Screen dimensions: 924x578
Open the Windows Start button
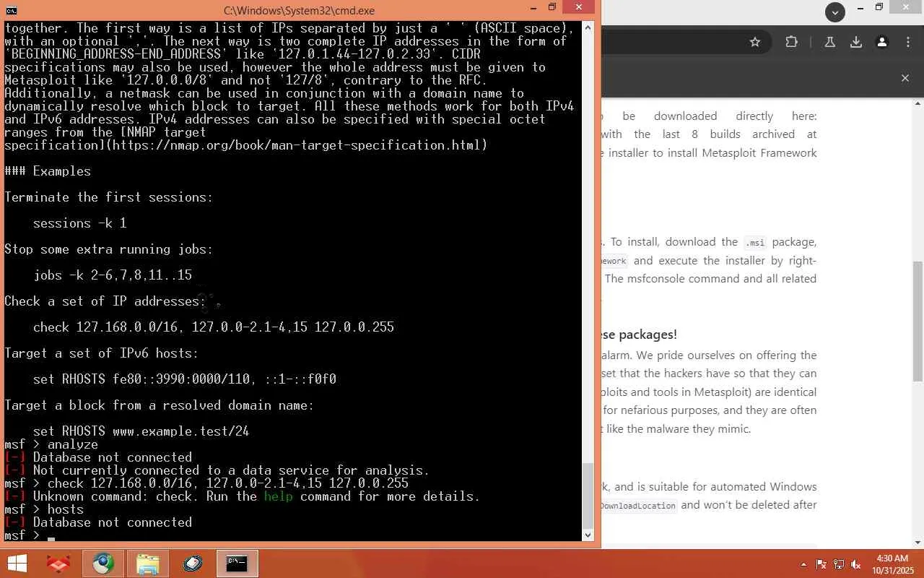17,564
